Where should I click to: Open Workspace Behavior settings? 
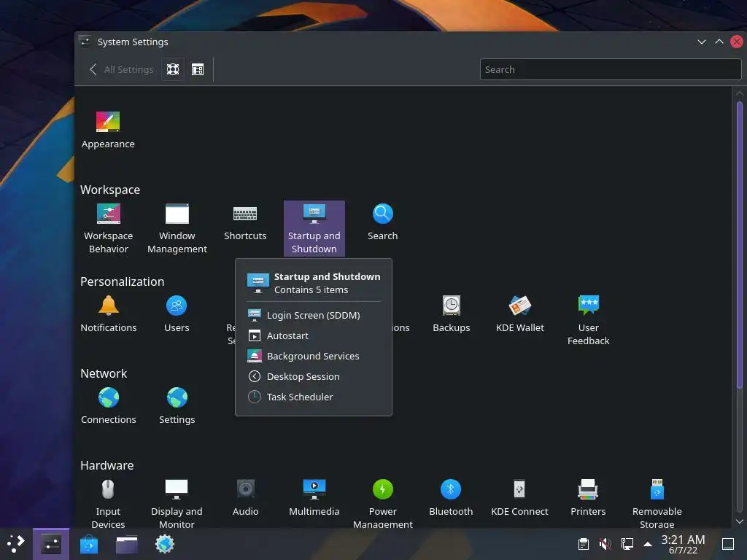pyautogui.click(x=109, y=228)
